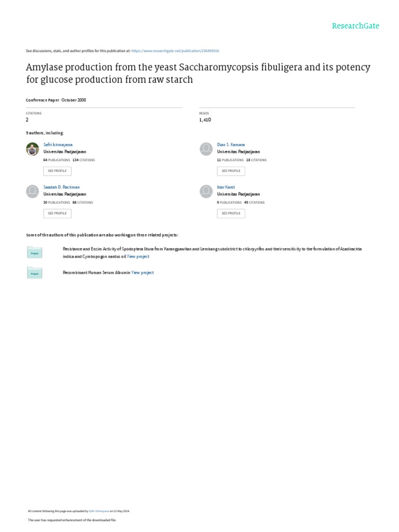The width and height of the screenshot is (399, 532).
Task: Open the Idar Kardi author name link
Action: [x=226, y=187]
